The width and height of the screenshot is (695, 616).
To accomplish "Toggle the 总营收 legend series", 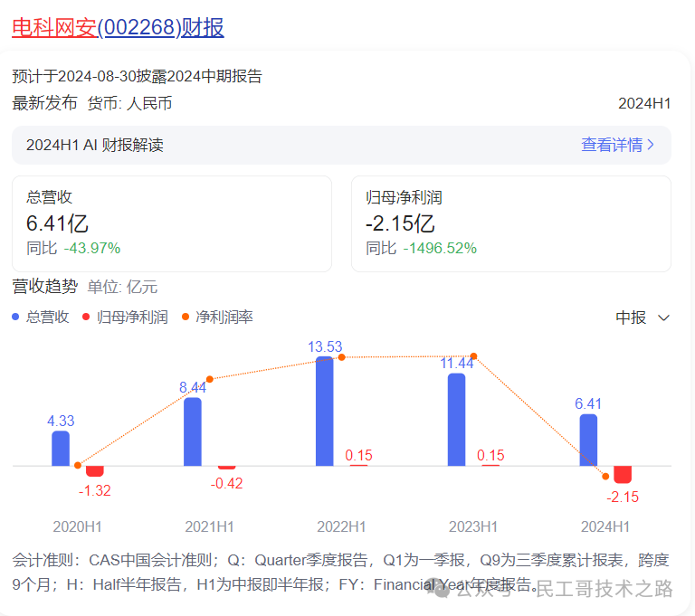I will click(x=41, y=317).
